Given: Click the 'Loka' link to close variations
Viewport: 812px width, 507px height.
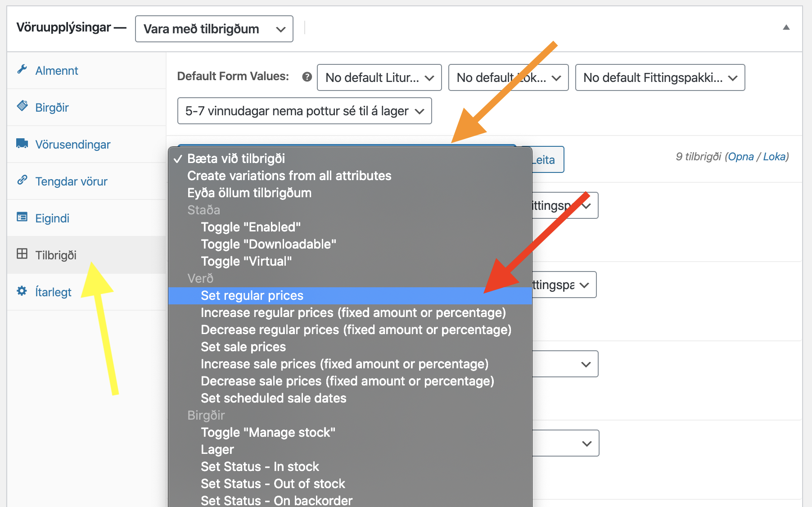Looking at the screenshot, I should coord(774,157).
